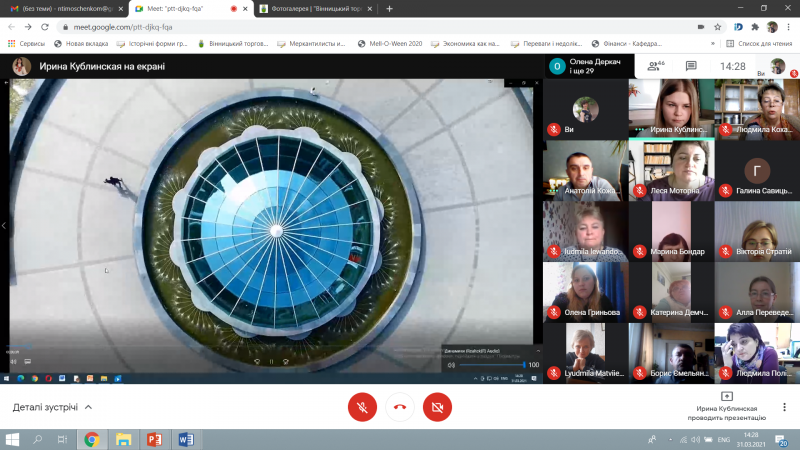Expand the Деталі зустрічі meeting details
800x450 pixels.
52,407
